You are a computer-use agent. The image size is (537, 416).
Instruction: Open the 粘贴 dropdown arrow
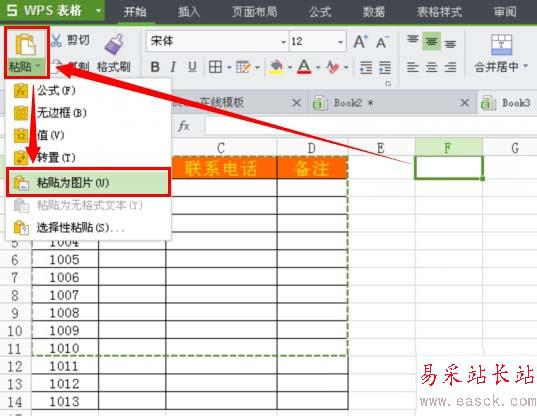pyautogui.click(x=38, y=66)
